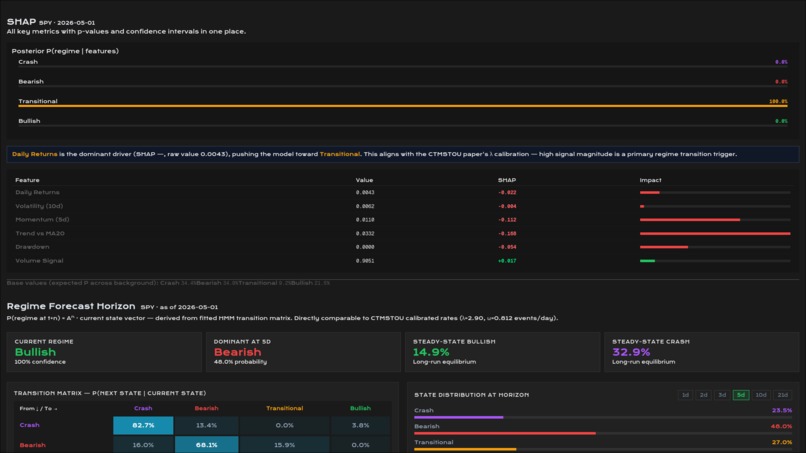
Task: Click the Bearish state distribution bar
Action: coord(505,433)
